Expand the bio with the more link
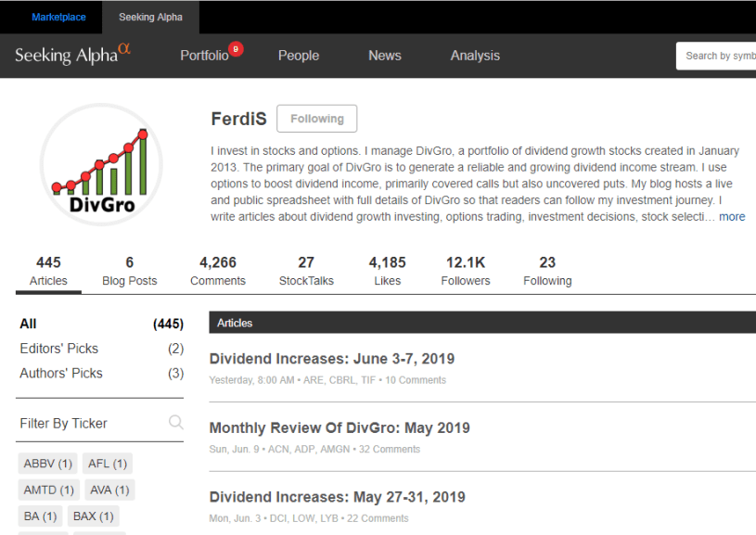Viewport: 756px width, 535px height. point(732,217)
